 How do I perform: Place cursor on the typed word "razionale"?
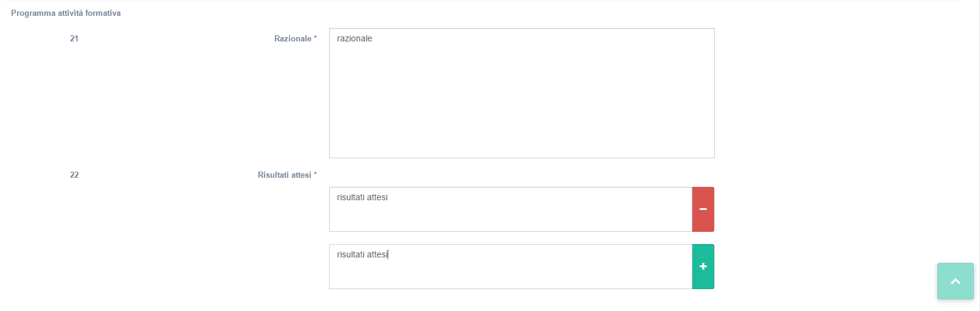tap(354, 38)
